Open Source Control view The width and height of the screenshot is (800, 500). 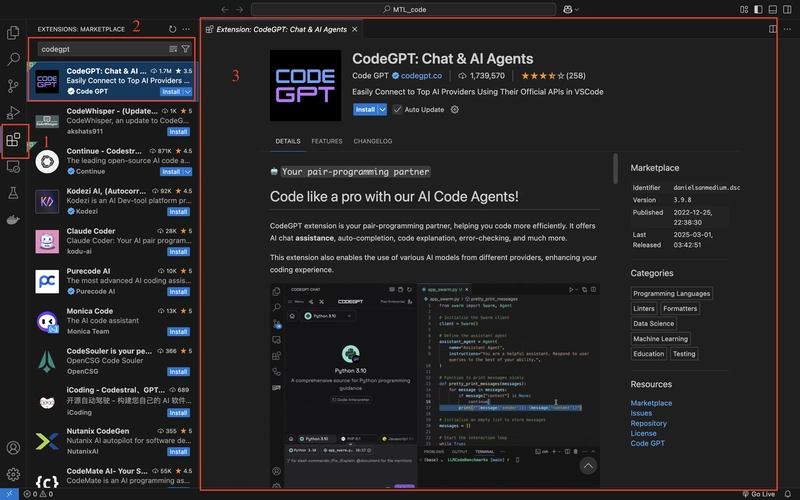13,86
